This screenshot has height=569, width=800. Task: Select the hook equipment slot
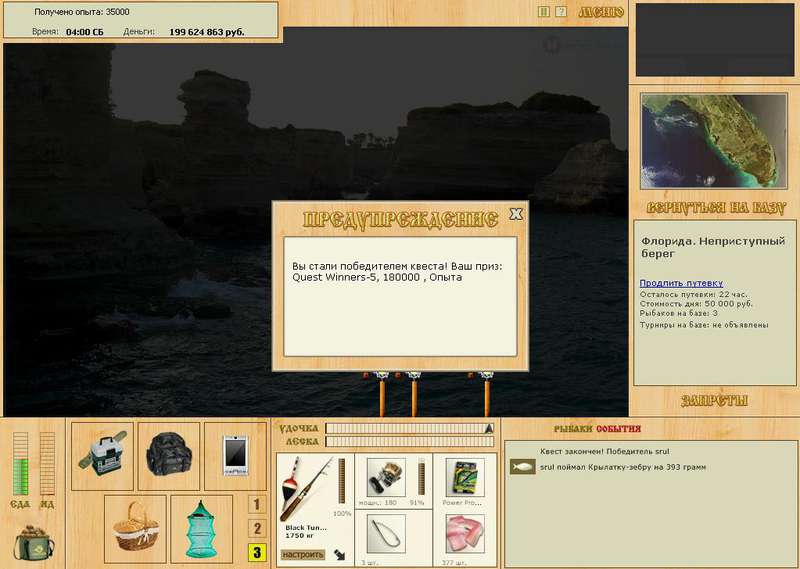click(x=386, y=534)
